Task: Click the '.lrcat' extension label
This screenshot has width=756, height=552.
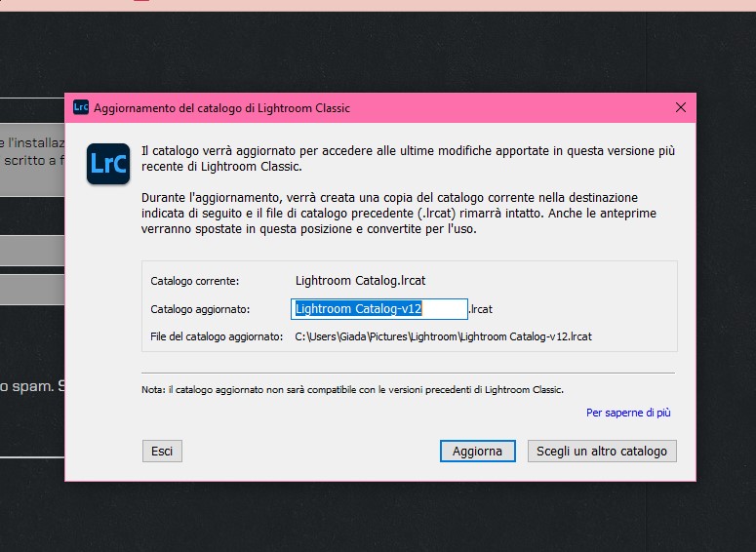Action: 480,309
